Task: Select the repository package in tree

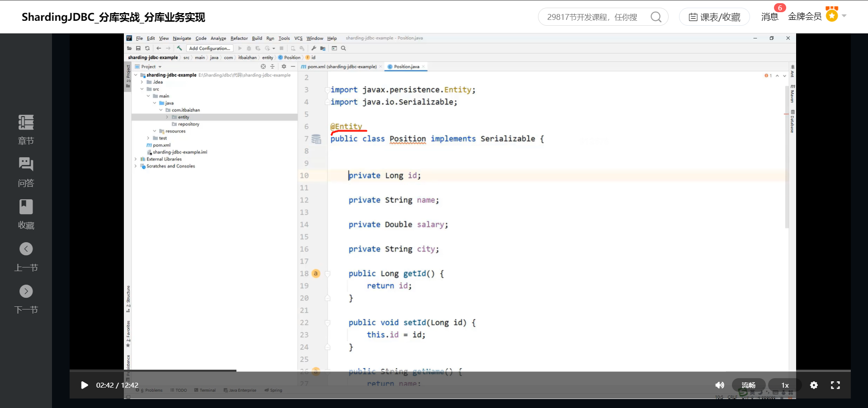Action: click(x=188, y=124)
